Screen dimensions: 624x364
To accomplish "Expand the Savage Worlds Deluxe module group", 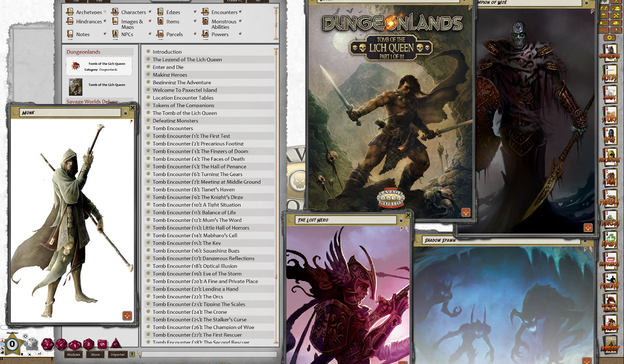I will [x=92, y=102].
